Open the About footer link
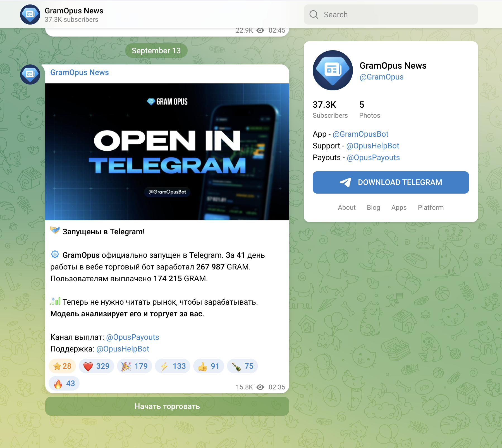The image size is (502, 448). 347,208
